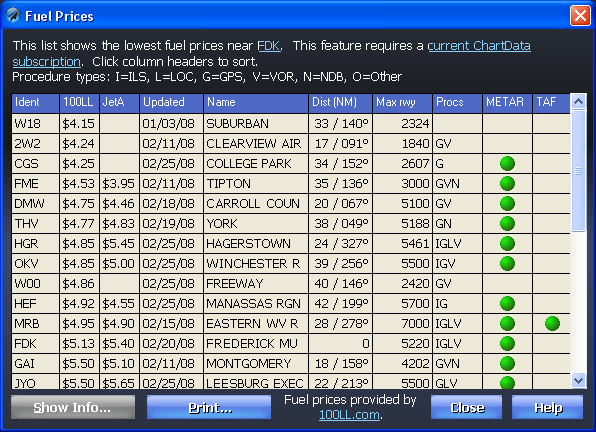This screenshot has width=596, height=432.
Task: Click the green METAR dot for CGS
Action: pos(507,164)
